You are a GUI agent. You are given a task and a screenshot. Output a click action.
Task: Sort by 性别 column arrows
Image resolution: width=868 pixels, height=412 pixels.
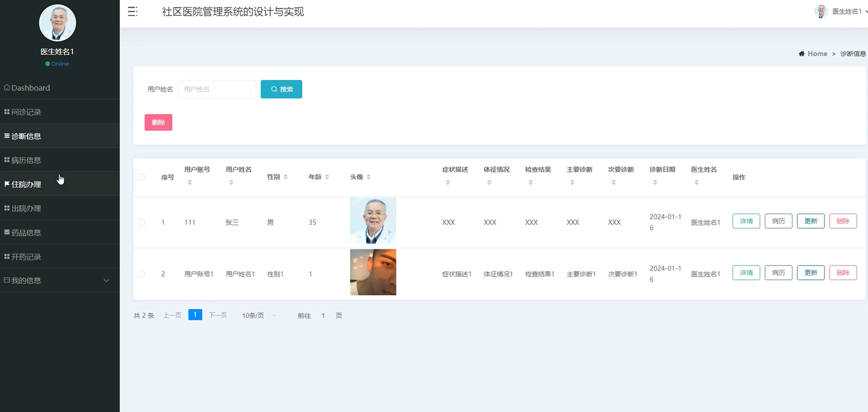pos(286,177)
